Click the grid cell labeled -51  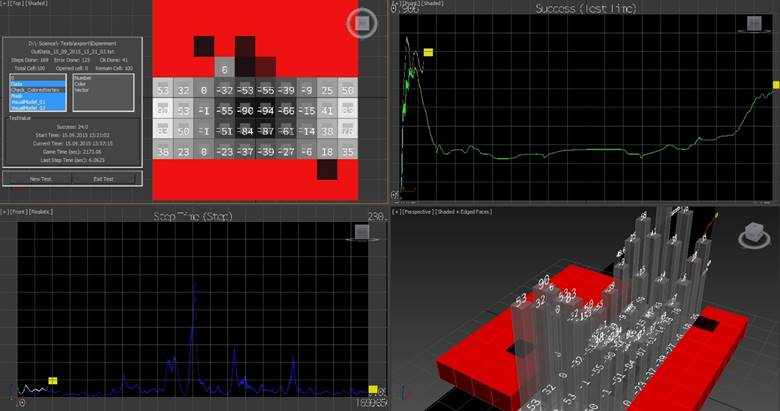pyautogui.click(x=224, y=128)
